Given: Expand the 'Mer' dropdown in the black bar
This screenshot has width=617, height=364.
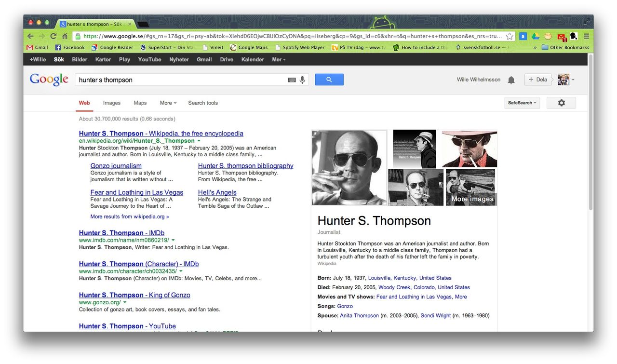Looking at the screenshot, I should coord(279,59).
